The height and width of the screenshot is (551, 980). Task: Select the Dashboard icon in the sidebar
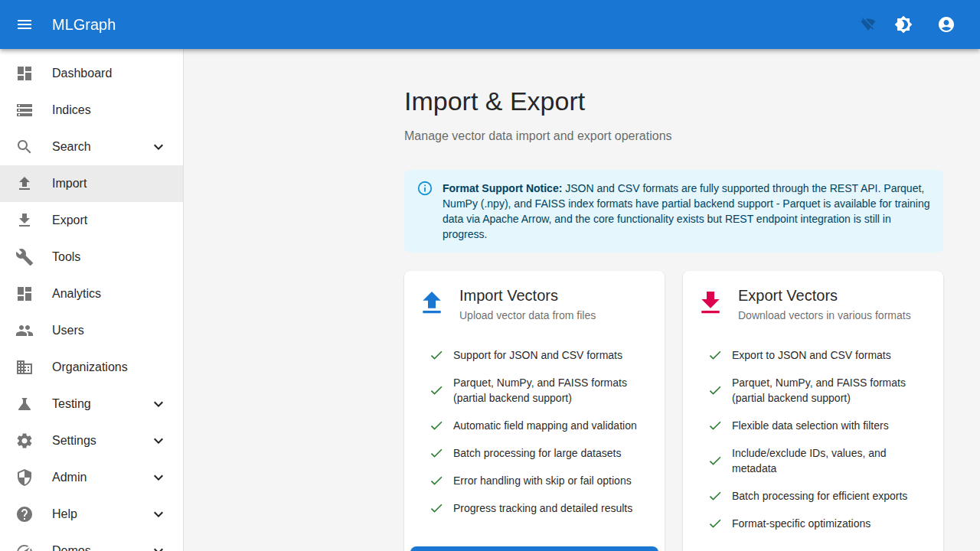click(x=24, y=73)
